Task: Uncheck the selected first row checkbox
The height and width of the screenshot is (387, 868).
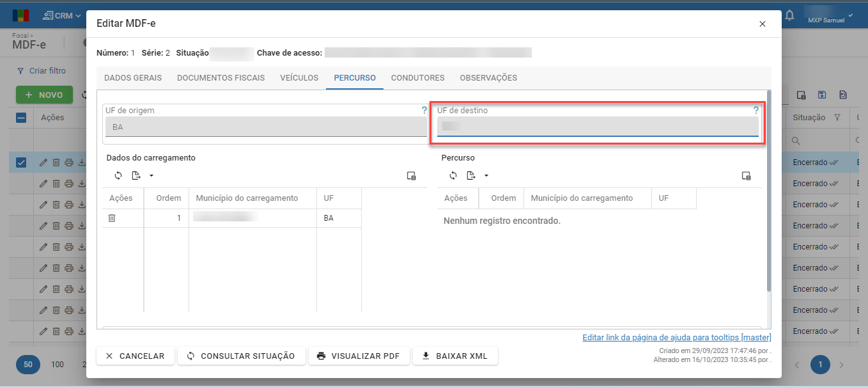Action: (x=21, y=162)
